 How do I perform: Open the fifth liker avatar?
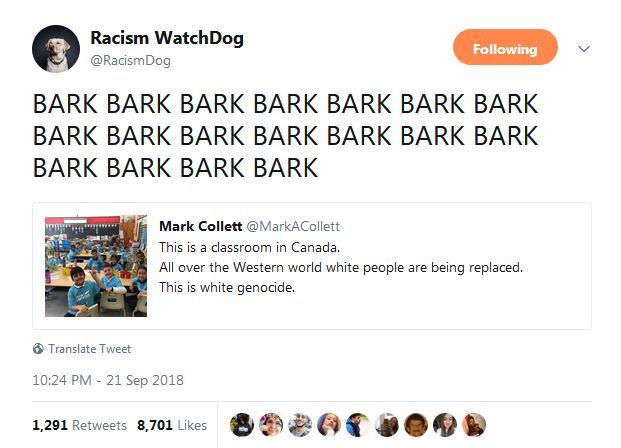pyautogui.click(x=358, y=425)
